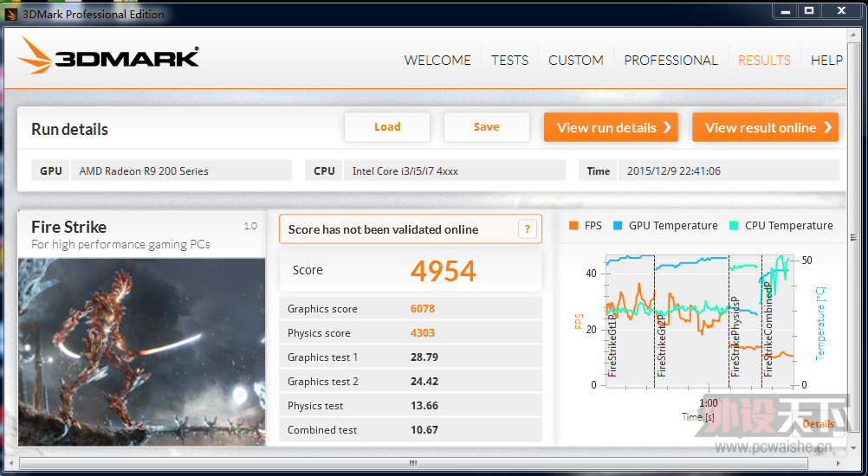Click the Run details heading
This screenshot has width=868, height=476.
click(70, 129)
